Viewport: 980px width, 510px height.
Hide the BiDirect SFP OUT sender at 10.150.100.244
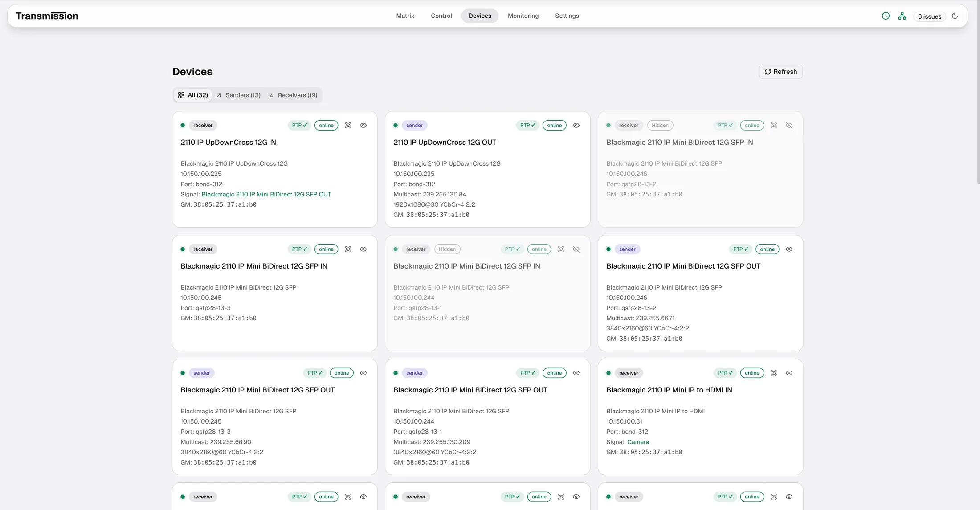576,373
